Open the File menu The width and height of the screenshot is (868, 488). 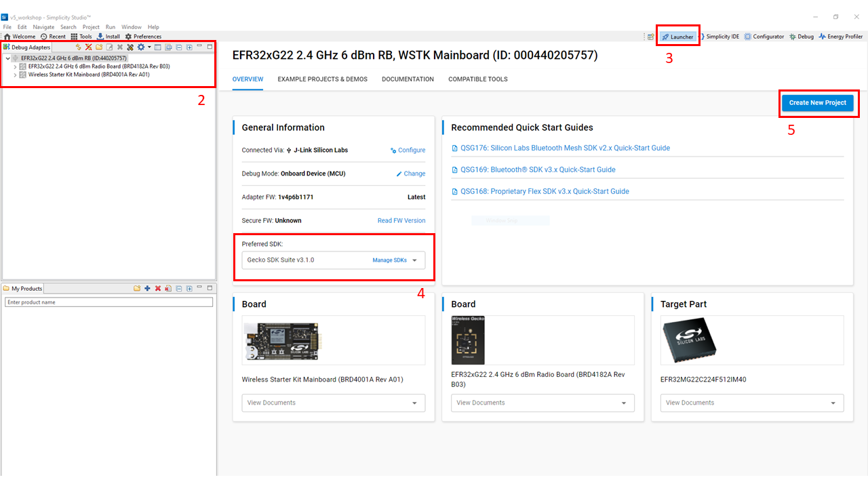pyautogui.click(x=7, y=27)
